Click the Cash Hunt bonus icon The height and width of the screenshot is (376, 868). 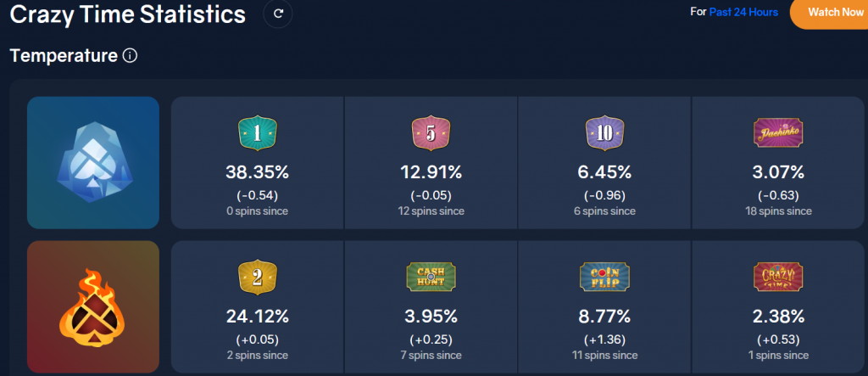tap(431, 277)
